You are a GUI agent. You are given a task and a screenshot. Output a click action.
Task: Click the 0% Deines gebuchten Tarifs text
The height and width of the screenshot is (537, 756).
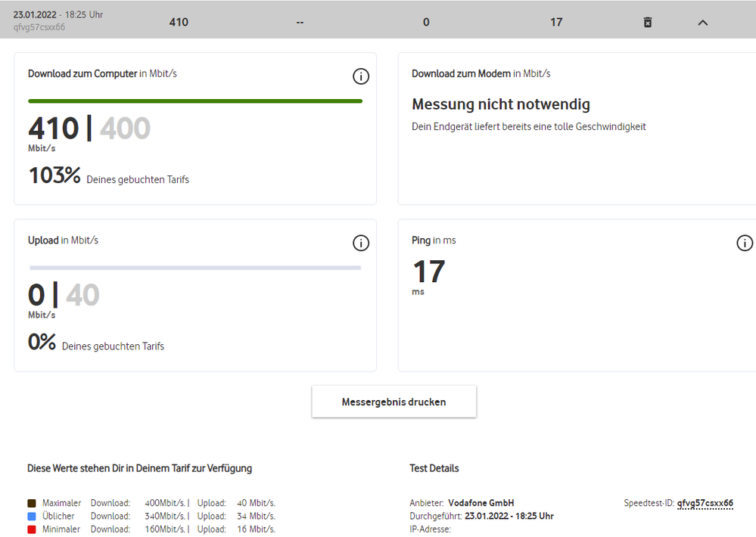point(96,343)
